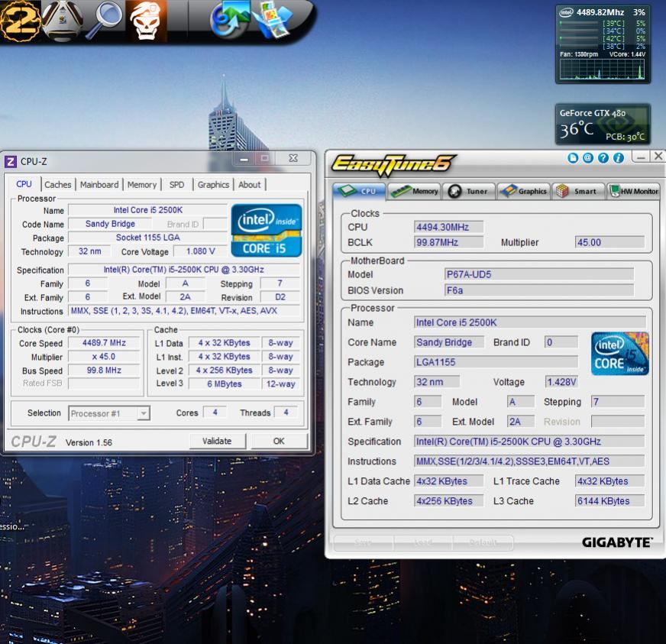Click the purple Z icon in CPU-Z title bar
This screenshot has height=644, width=666.
pyautogui.click(x=10, y=161)
